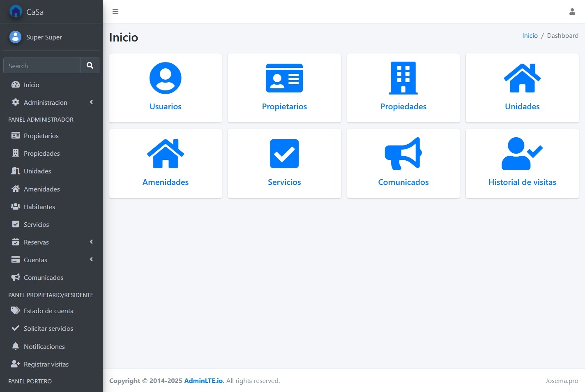Open the Comunicados megaphone icon card
Viewport: 585px width, 392px height.
403,163
